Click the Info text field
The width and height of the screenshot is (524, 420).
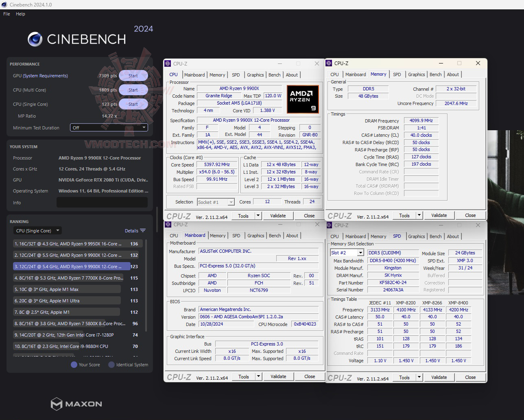(102, 203)
